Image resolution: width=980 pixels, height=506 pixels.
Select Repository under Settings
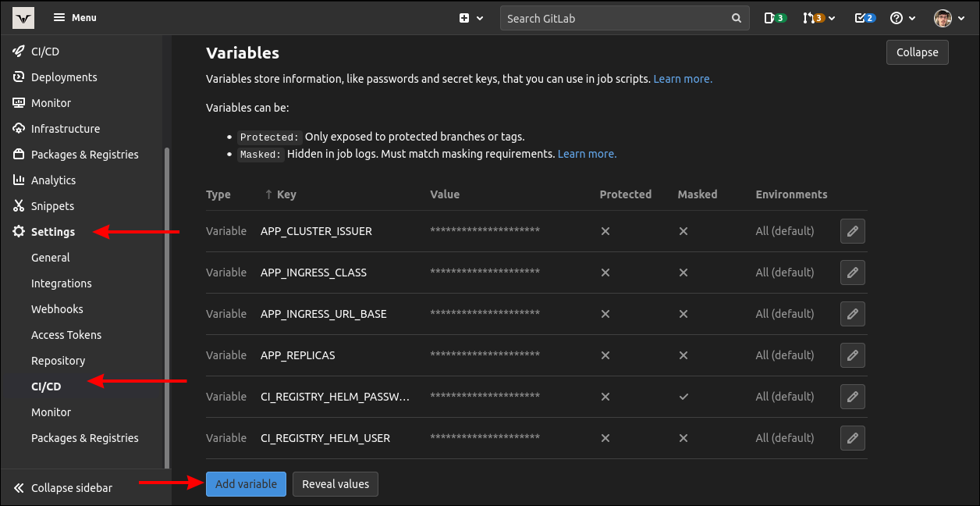coord(58,361)
